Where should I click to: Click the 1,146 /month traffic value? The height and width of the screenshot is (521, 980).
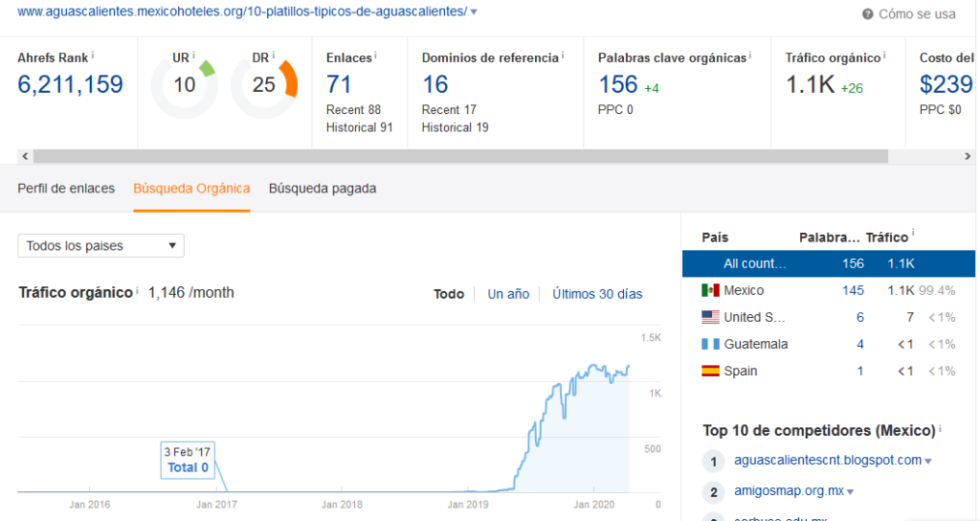tap(191, 293)
